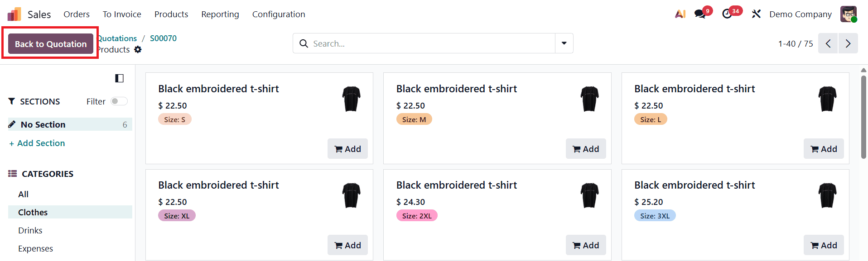Add the Size M black embroidered t-shirt
This screenshot has height=261, width=868.
pos(585,148)
